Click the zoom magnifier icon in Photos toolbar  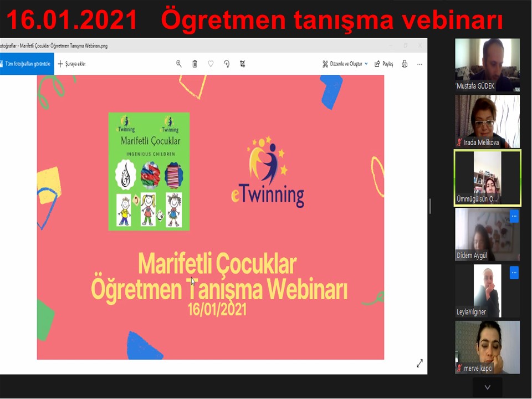(179, 64)
